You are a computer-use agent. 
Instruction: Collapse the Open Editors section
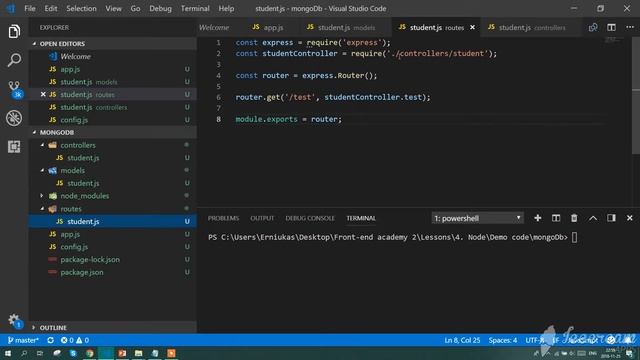tap(34, 44)
